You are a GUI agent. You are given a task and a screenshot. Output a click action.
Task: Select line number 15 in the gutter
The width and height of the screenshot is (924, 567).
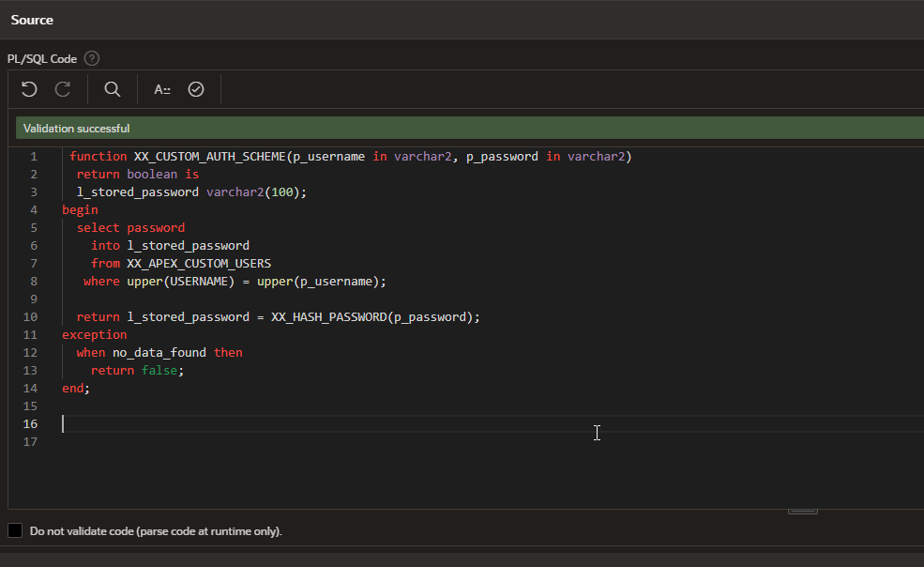point(30,406)
